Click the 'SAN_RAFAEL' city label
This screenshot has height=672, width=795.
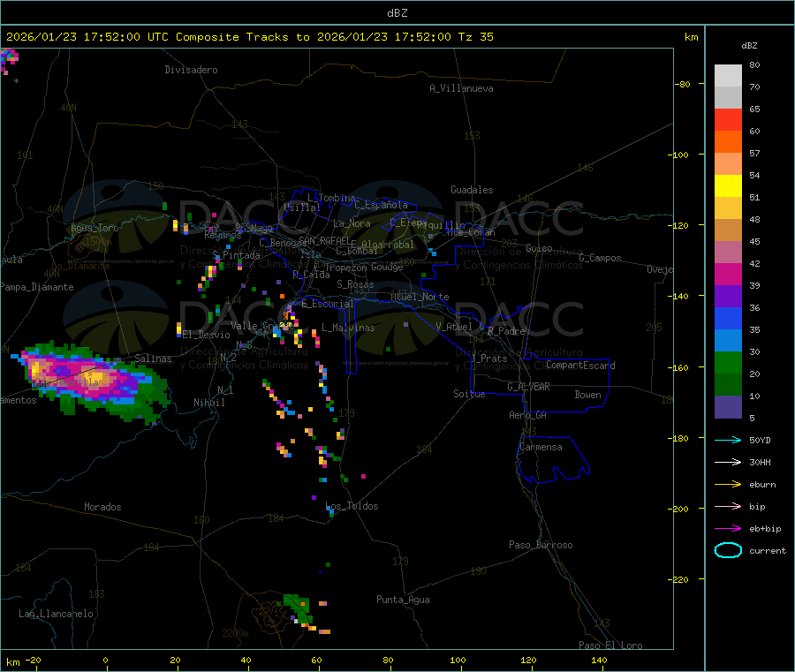pyautogui.click(x=324, y=240)
